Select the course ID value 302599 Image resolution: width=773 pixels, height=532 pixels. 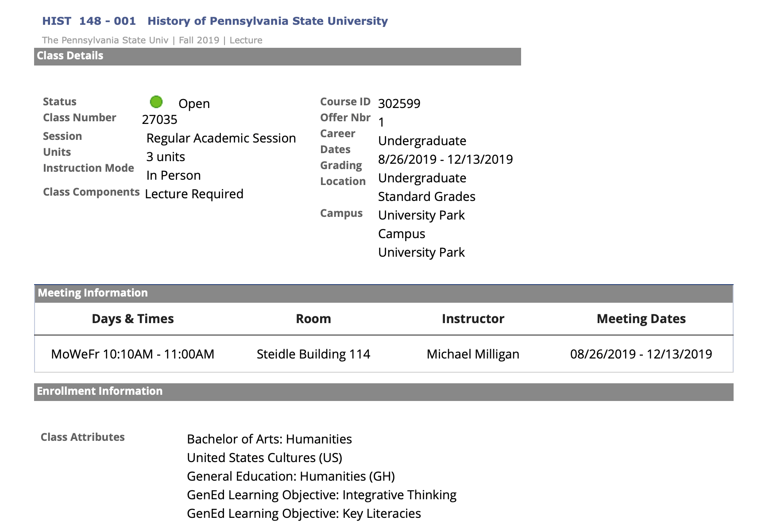[x=399, y=104]
